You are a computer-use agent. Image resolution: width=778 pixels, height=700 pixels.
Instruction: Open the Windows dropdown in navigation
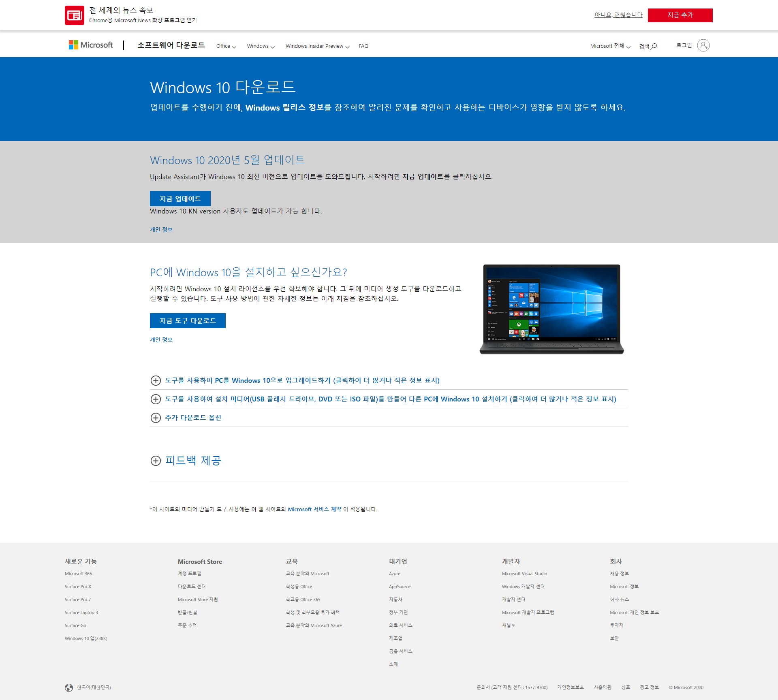pyautogui.click(x=261, y=46)
